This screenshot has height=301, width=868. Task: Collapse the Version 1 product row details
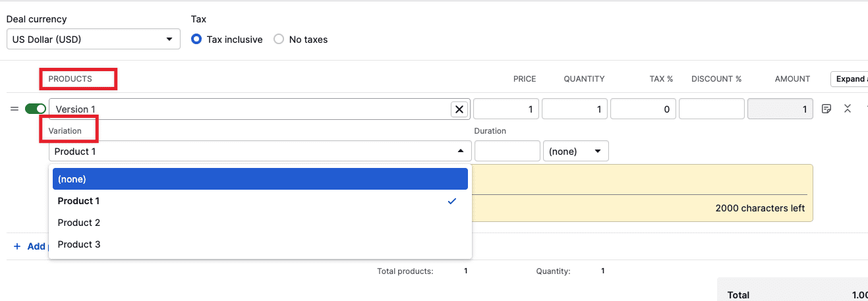point(848,109)
